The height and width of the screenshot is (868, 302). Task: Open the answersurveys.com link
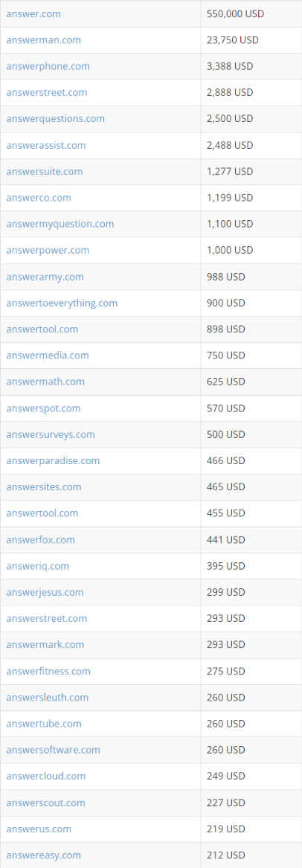51,434
